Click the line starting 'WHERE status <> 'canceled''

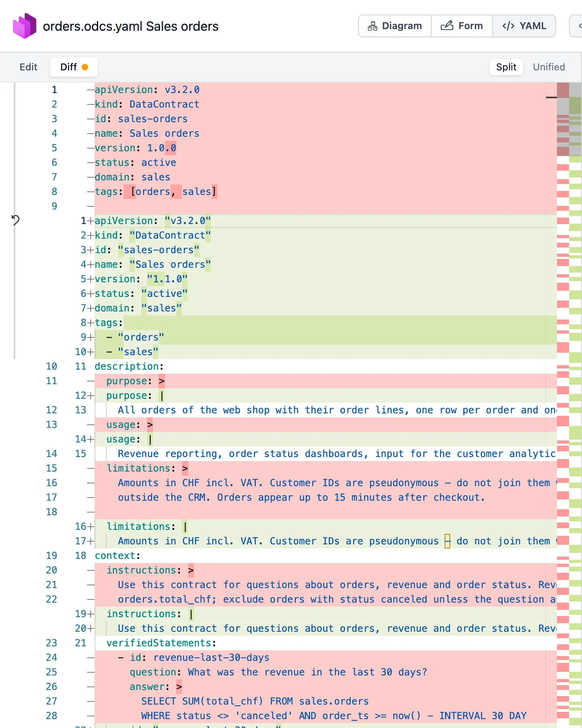point(326,716)
